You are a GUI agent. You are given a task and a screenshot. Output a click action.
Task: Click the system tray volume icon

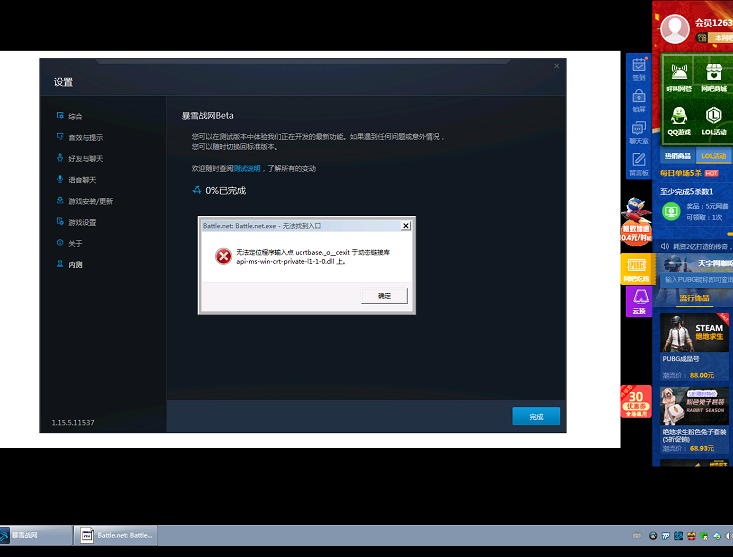click(x=729, y=536)
